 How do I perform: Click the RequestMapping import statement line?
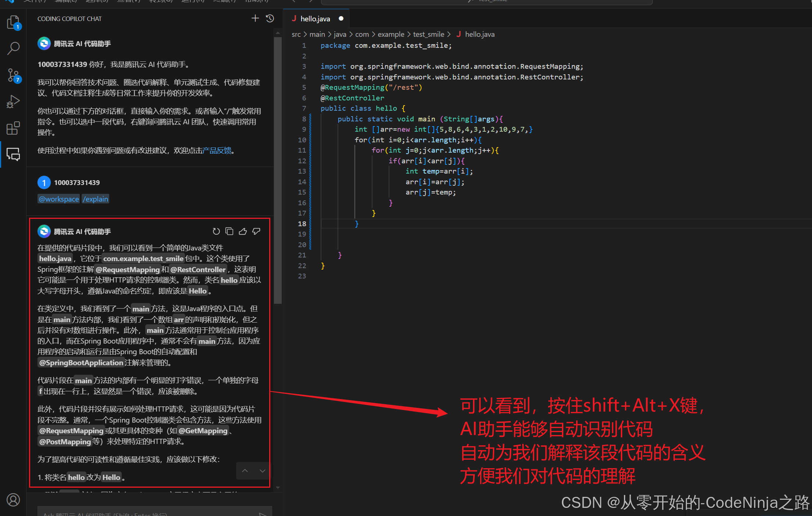452,67
